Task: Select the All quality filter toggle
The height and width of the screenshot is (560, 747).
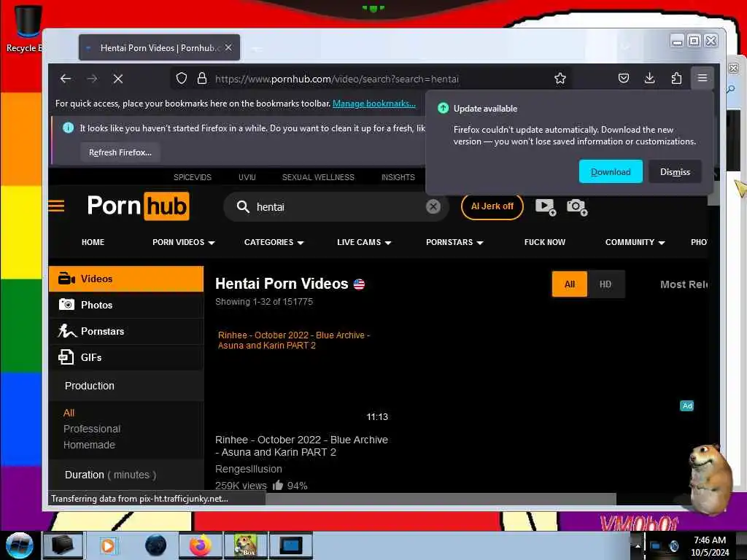Action: 569,284
